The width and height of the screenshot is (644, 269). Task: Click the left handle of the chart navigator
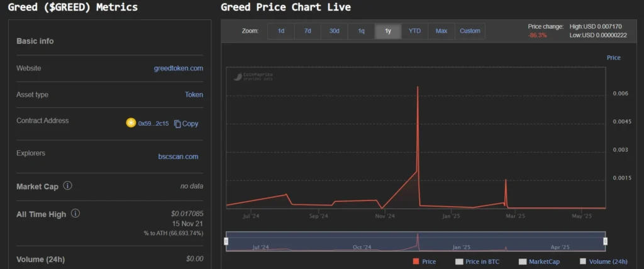[226, 241]
